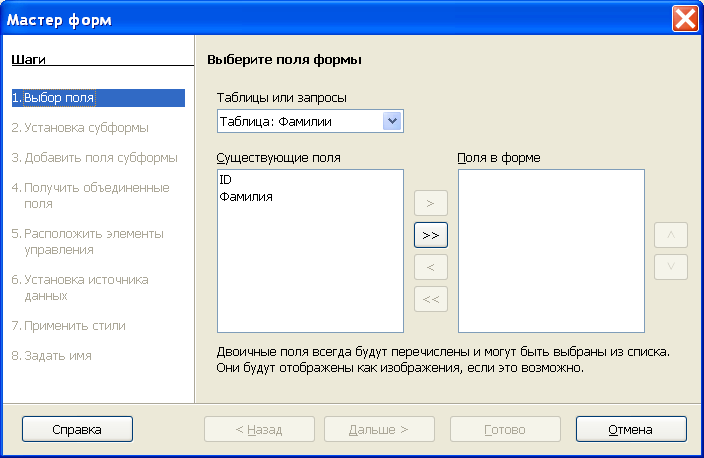Click inside the Поля в форме list

(x=551, y=251)
